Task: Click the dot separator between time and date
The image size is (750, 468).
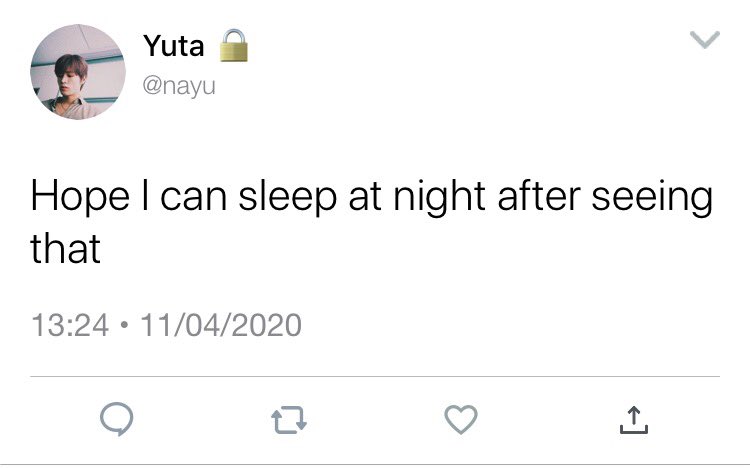Action: pos(124,325)
